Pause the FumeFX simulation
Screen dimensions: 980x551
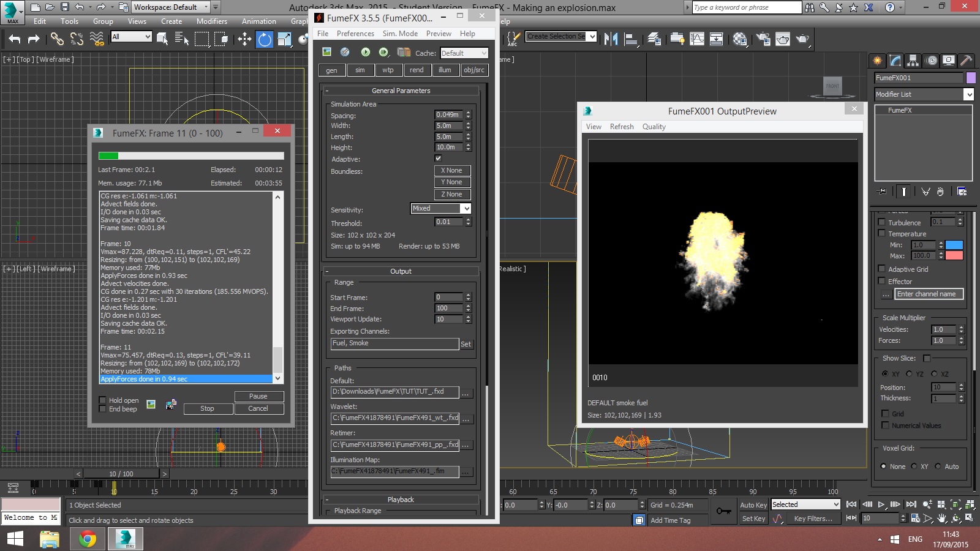[258, 396]
